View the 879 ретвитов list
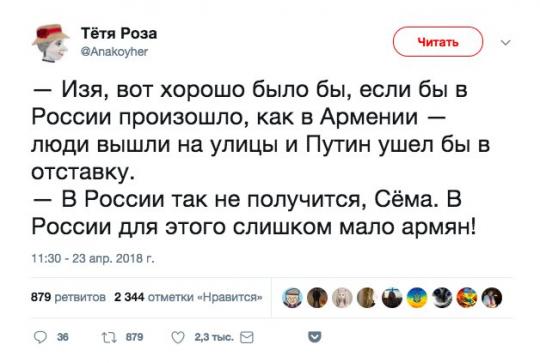 (68, 297)
